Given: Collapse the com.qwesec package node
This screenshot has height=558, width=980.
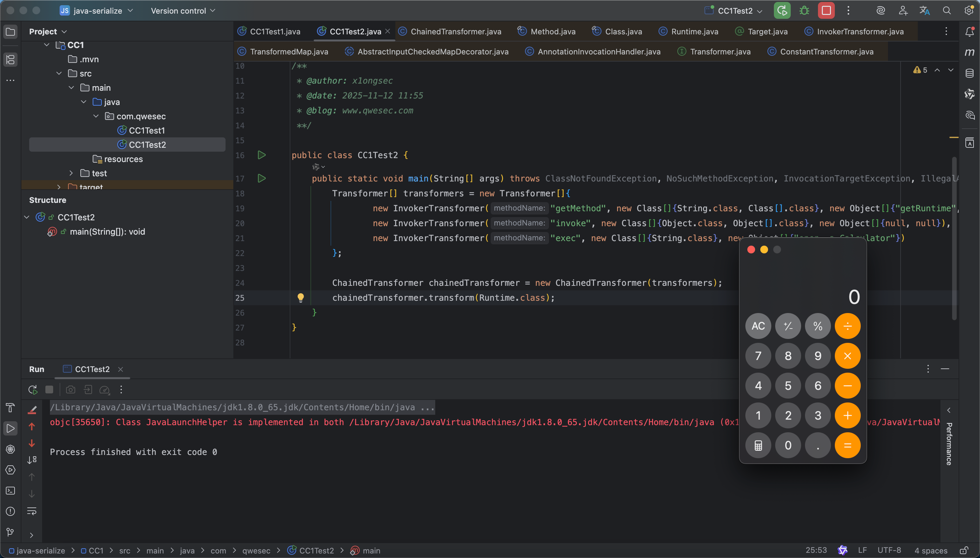Looking at the screenshot, I should coord(96,116).
